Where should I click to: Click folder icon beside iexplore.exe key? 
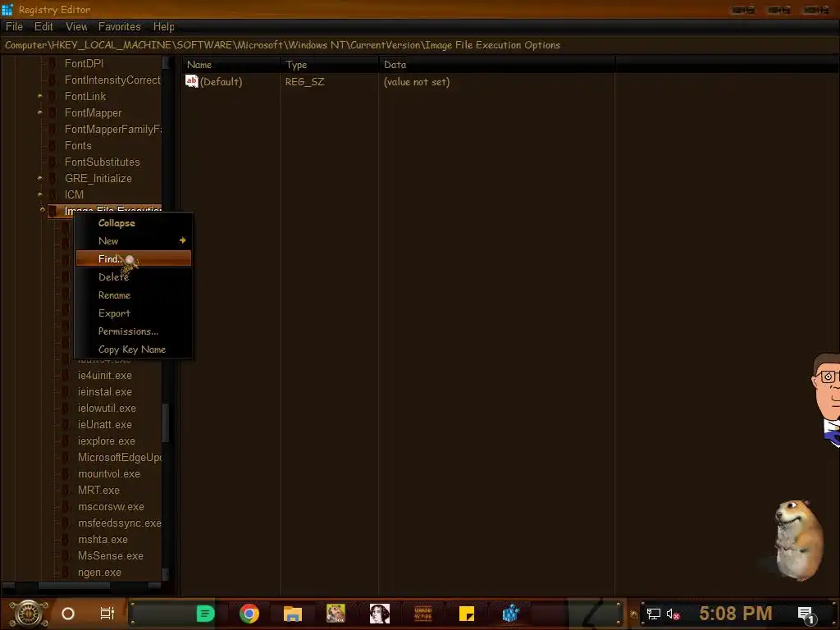coord(66,441)
